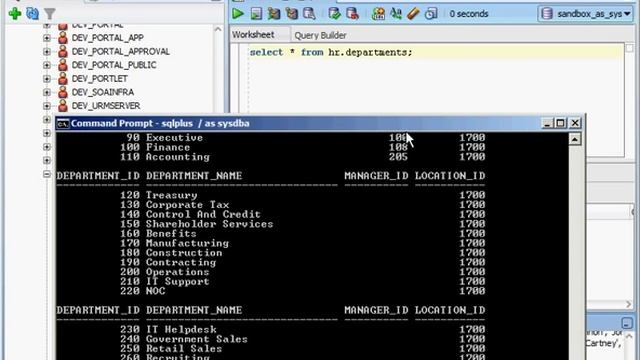640x360 pixels.
Task: Open the SQL Tuning Advisor icon
Action: tap(309, 14)
